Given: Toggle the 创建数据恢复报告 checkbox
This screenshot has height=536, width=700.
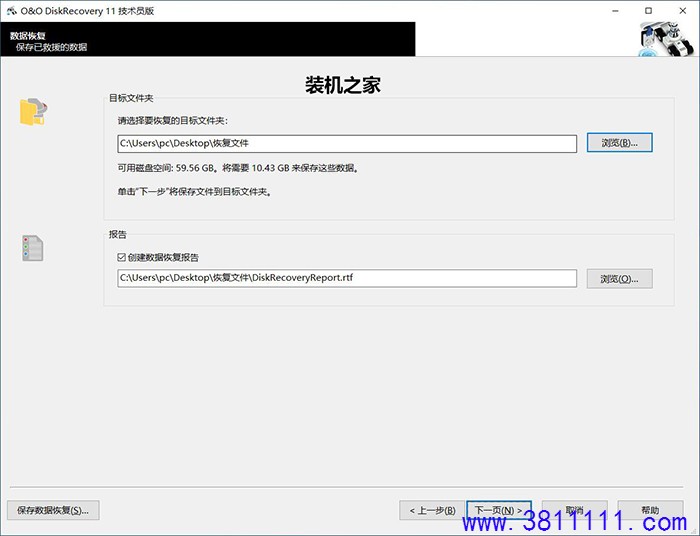Looking at the screenshot, I should 121,258.
